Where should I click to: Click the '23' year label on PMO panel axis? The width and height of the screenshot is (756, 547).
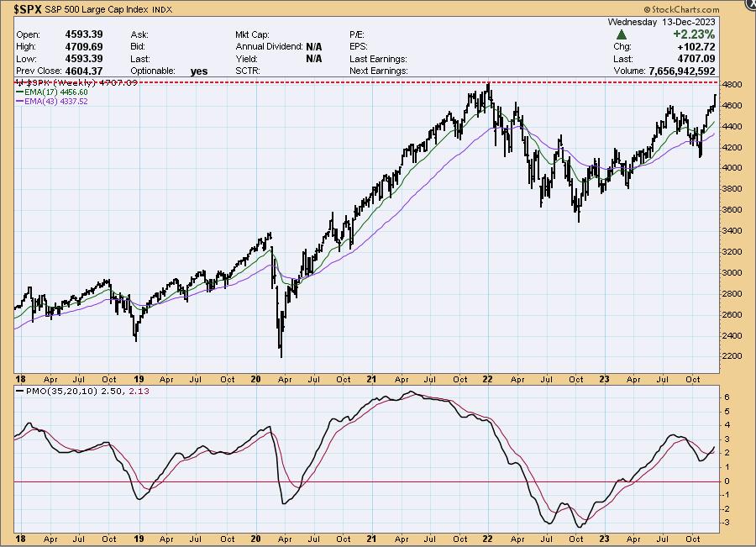point(604,539)
